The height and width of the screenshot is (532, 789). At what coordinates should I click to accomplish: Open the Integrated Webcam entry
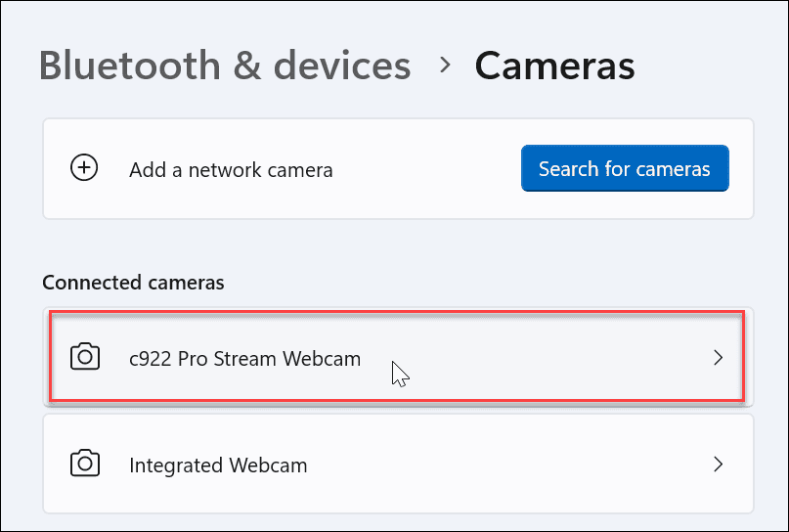(398, 464)
